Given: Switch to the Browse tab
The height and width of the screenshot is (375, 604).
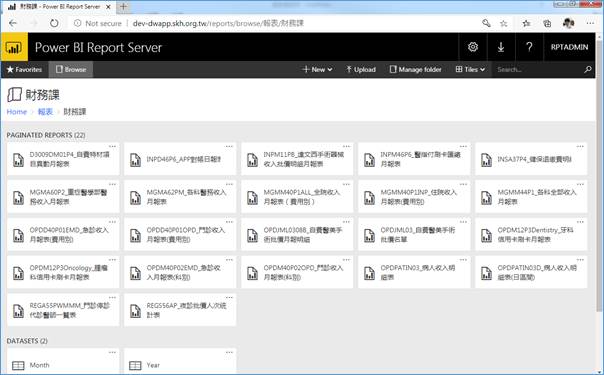Looking at the screenshot, I should (71, 70).
